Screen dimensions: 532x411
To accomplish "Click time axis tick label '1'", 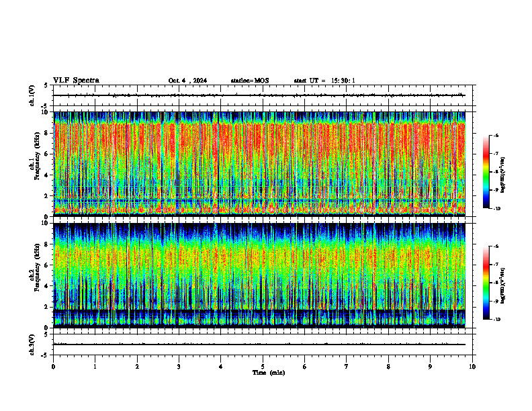I will (x=95, y=367).
